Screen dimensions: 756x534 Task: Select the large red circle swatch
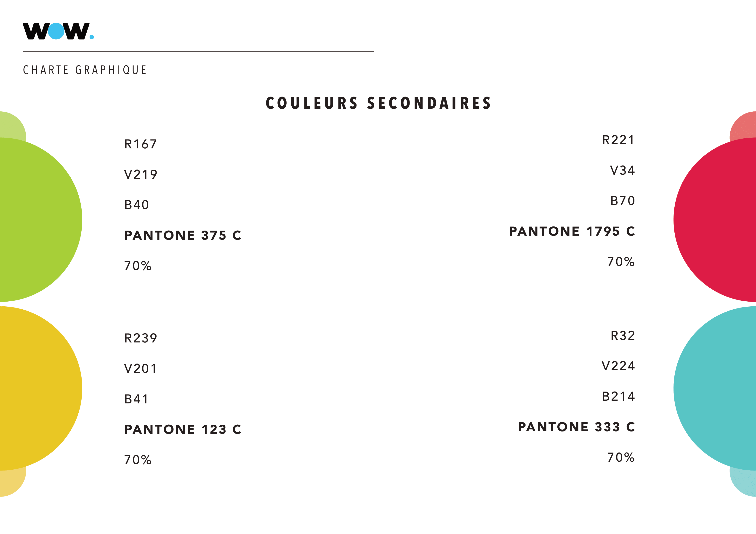pyautogui.click(x=715, y=219)
